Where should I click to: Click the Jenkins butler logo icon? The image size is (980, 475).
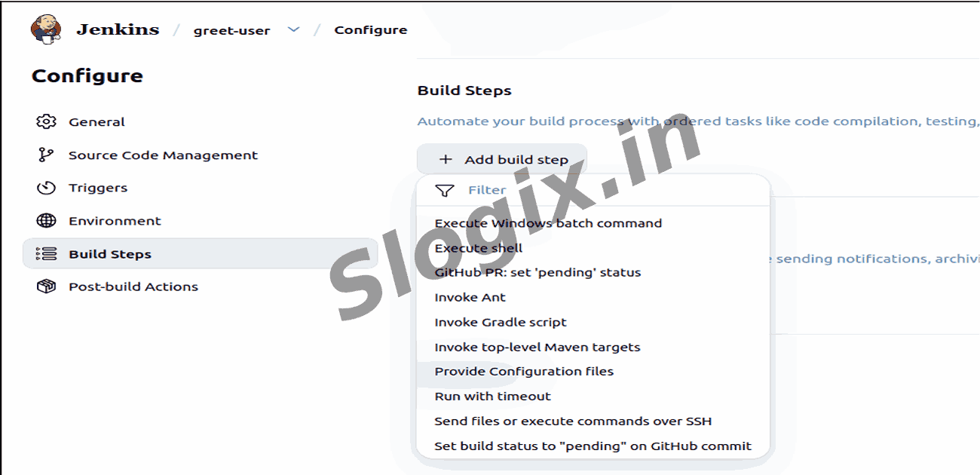[44, 29]
